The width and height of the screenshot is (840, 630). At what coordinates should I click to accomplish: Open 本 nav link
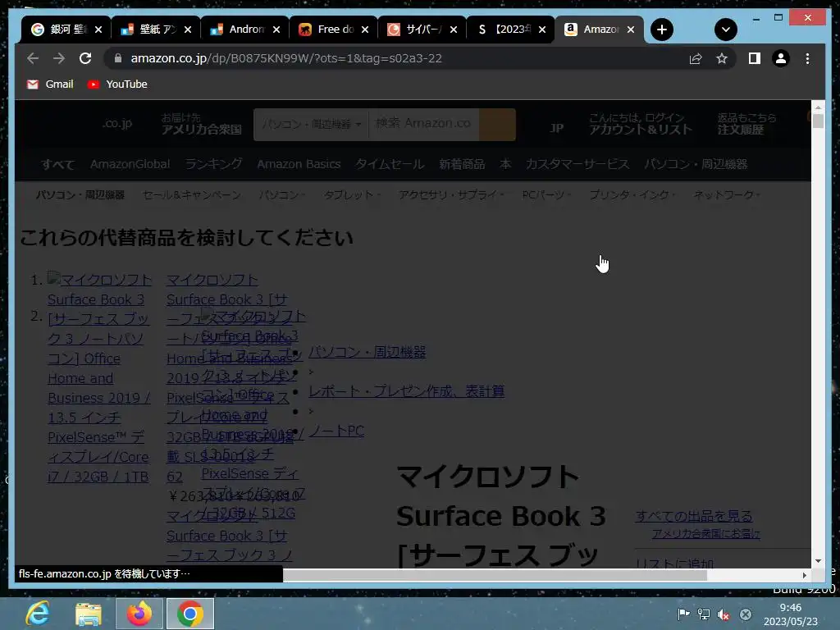505,164
